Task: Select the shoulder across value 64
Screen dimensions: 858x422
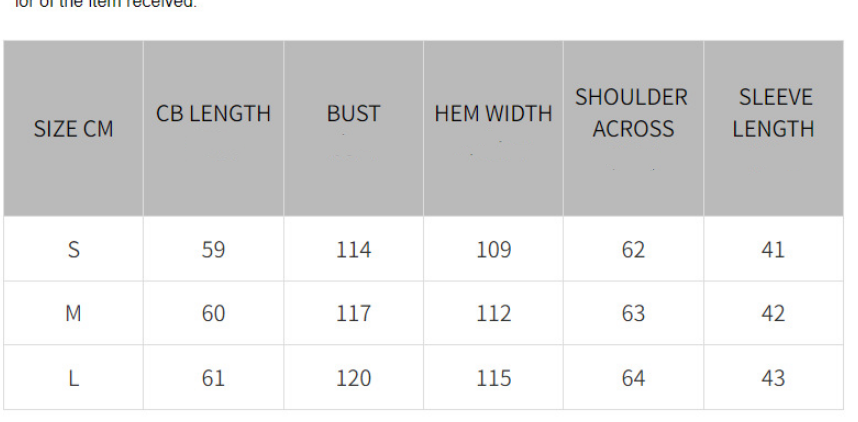Action: (x=633, y=378)
